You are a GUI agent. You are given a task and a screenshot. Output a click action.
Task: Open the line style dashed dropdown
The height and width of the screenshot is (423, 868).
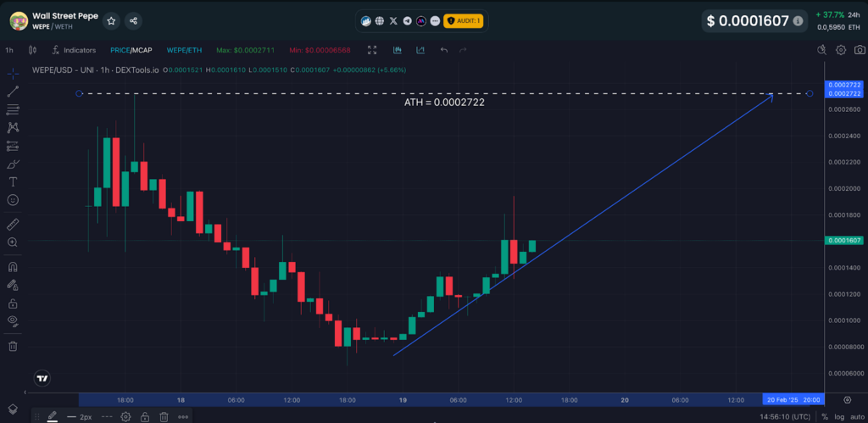click(107, 416)
